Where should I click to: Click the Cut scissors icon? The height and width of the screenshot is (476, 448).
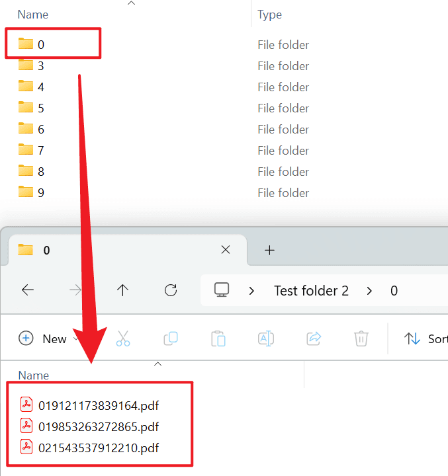click(x=123, y=338)
